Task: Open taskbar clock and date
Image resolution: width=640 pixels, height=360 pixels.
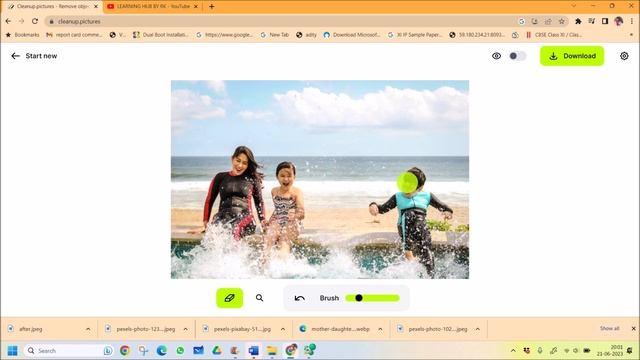Action: pyautogui.click(x=610, y=351)
